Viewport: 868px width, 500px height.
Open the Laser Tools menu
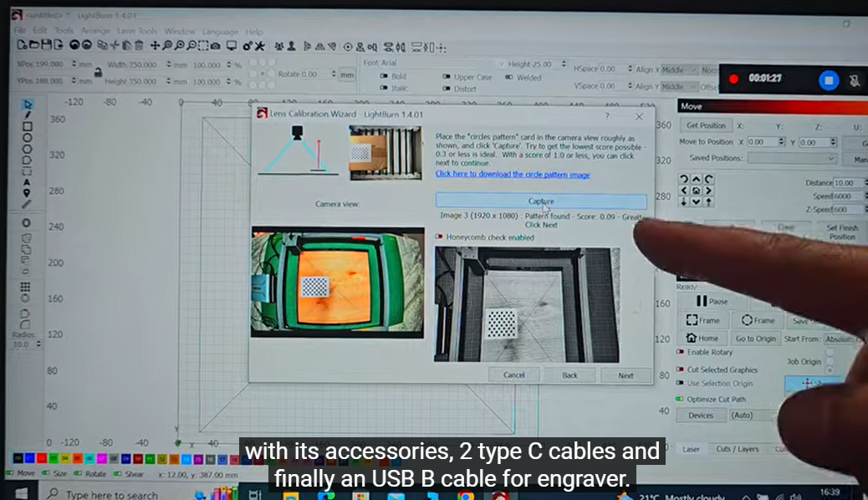pyautogui.click(x=136, y=31)
